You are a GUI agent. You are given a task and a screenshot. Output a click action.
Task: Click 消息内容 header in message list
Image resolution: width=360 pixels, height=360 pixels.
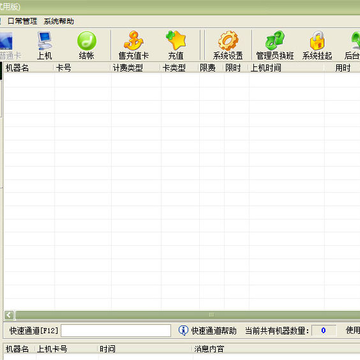tap(276, 349)
